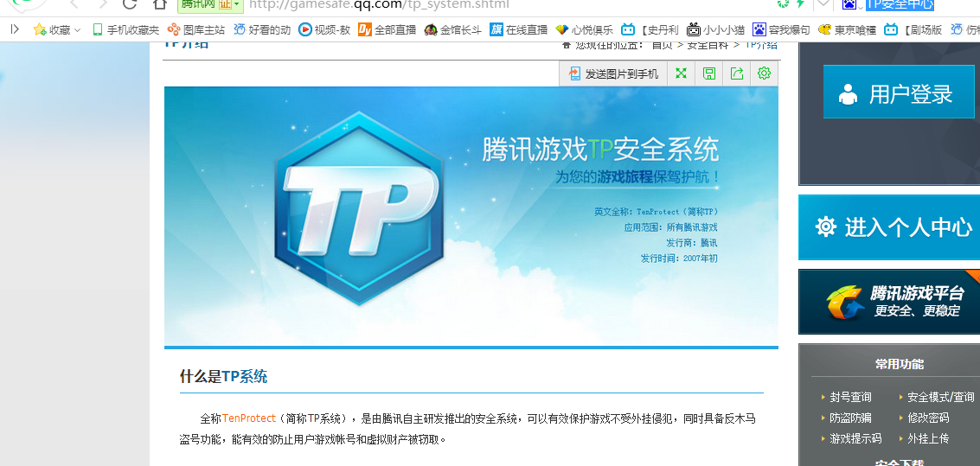This screenshot has height=466, width=980.
Task: Click the green lightning speed-mode icon
Action: 800,4
